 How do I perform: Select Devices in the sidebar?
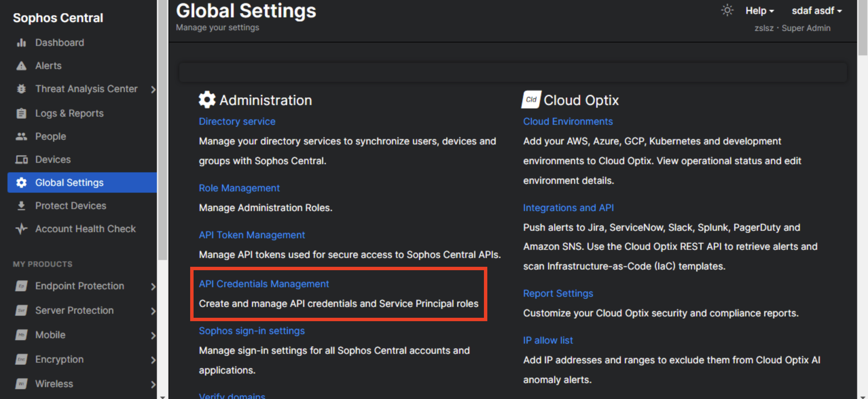coord(53,160)
